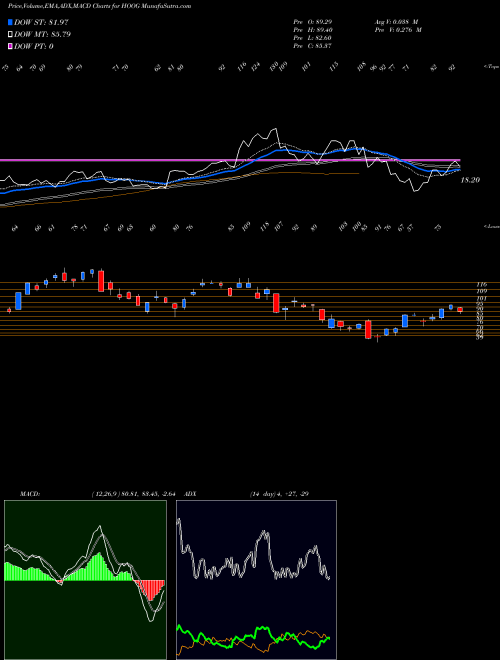Screen dimensions: 500x660
Task: Click the 109 price level label
Action: click(x=481, y=291)
